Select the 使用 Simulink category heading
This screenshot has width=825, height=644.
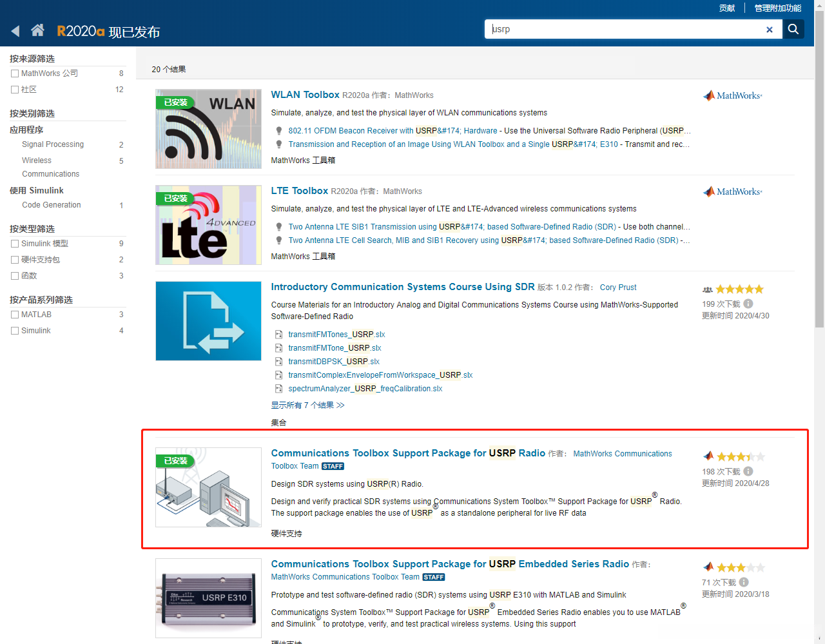[x=37, y=191]
